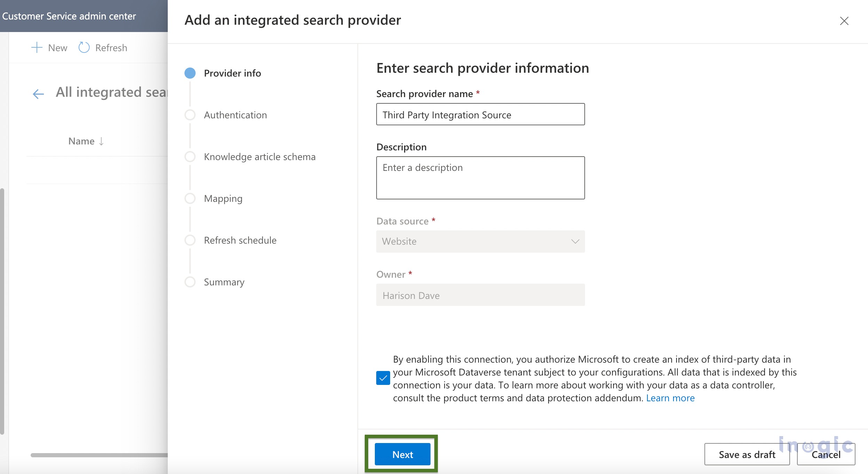Click Customer Service admin center title
This screenshot has width=868, height=474.
click(x=69, y=16)
